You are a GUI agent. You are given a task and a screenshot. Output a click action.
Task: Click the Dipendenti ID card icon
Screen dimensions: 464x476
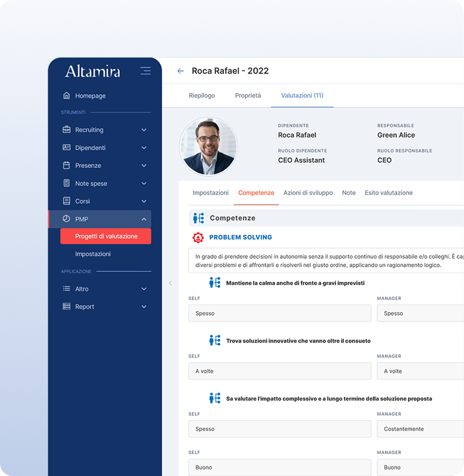(x=67, y=148)
